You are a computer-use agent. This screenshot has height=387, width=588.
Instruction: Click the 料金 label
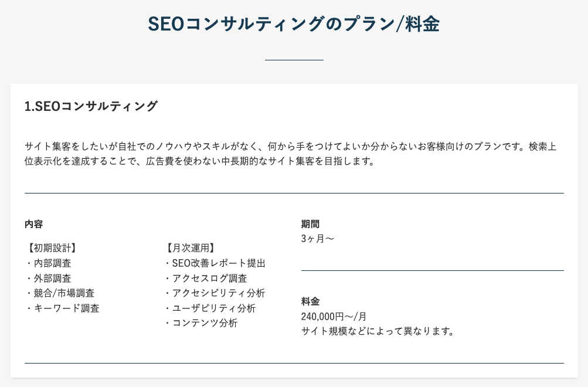[310, 301]
